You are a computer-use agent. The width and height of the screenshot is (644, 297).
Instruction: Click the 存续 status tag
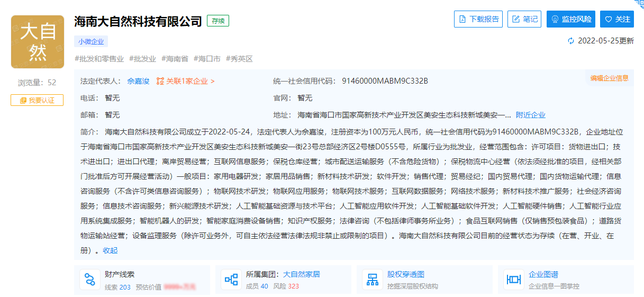(x=218, y=21)
